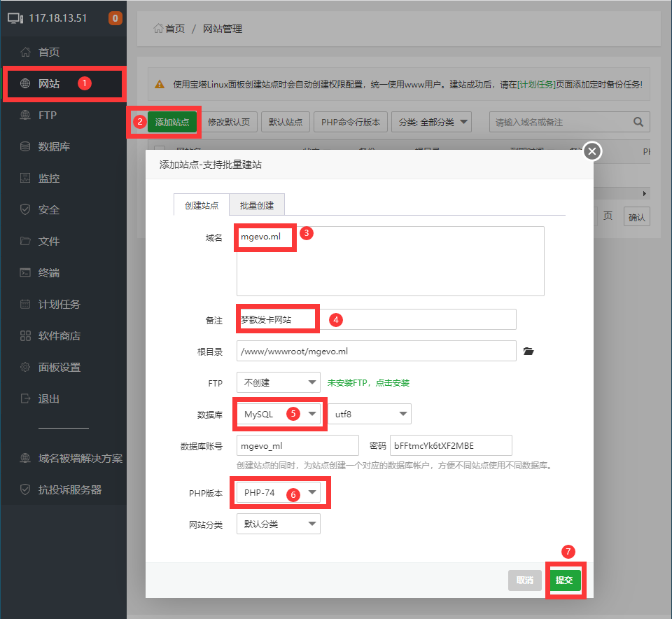Click the globe icon beside 网站
This screenshot has height=619, width=672.
[25, 83]
